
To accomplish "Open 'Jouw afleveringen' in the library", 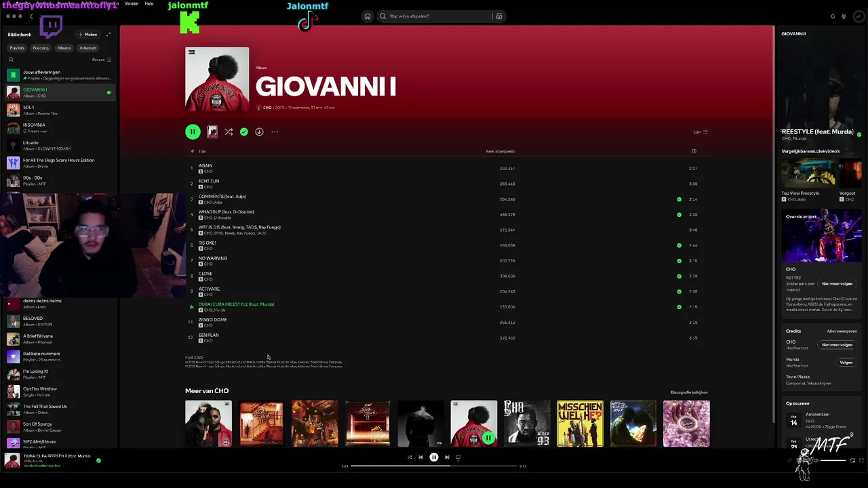I will pos(61,75).
